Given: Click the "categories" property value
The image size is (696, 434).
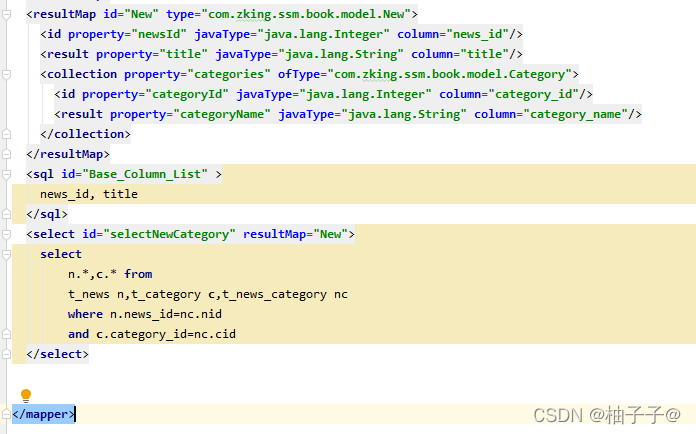Looking at the screenshot, I should [229, 74].
